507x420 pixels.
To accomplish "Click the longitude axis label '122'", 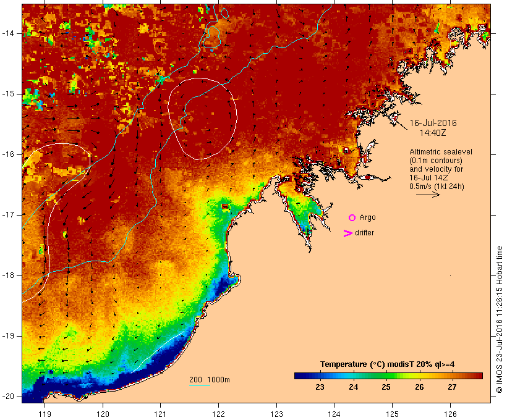I will [219, 414].
